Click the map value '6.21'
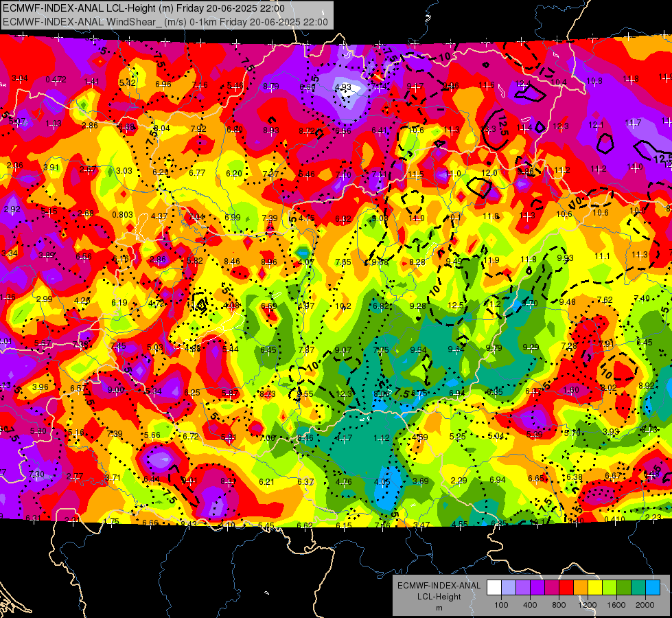Screen dimensions: 672x618 click(266, 481)
